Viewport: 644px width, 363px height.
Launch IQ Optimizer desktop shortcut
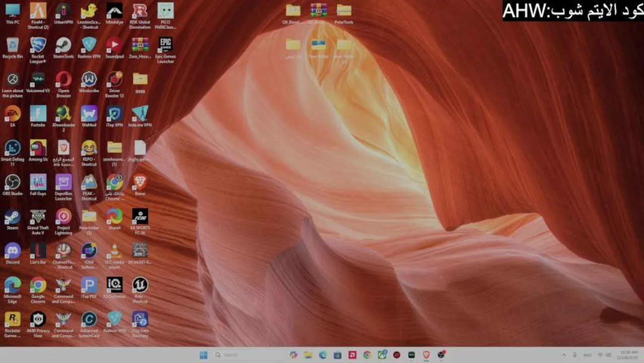(x=114, y=288)
